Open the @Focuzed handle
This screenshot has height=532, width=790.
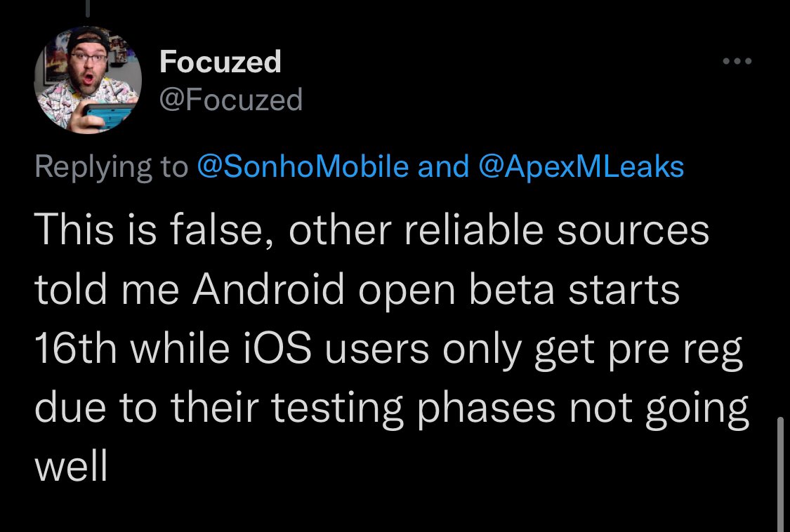pos(231,99)
